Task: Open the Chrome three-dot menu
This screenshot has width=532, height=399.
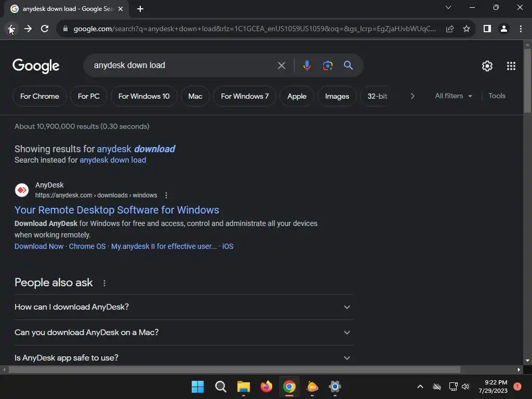Action: 521,29
